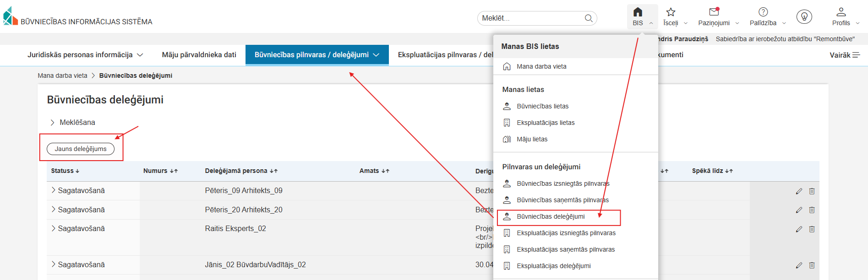The image size is (868, 280).
Task: Go to Mana darba vieta breadcrumb link
Action: pos(62,75)
